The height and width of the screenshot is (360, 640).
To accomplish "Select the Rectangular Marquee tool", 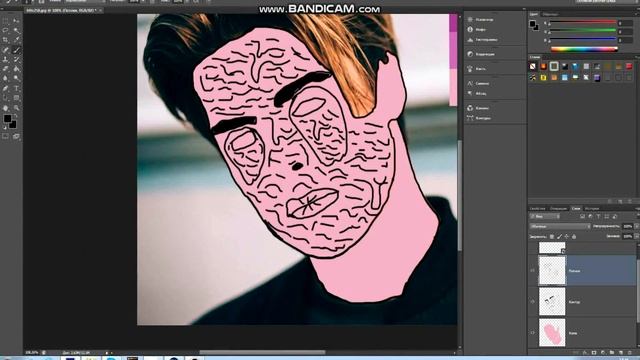I will 5,20.
